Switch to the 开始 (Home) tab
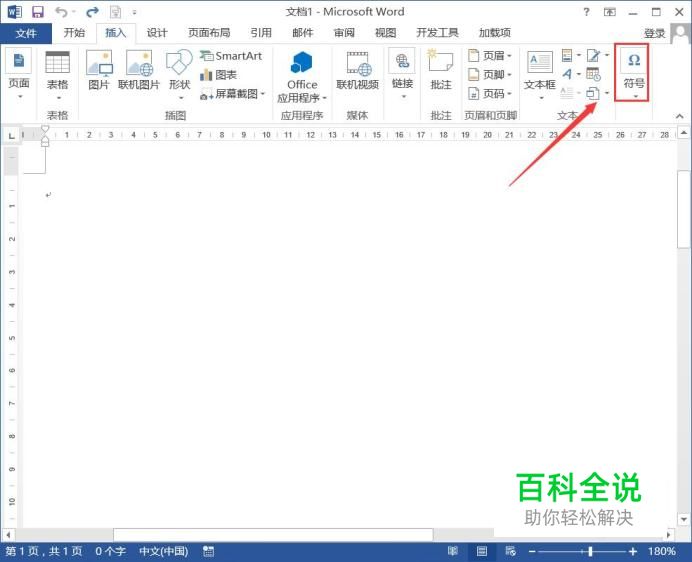This screenshot has height=562, width=692. [x=74, y=33]
